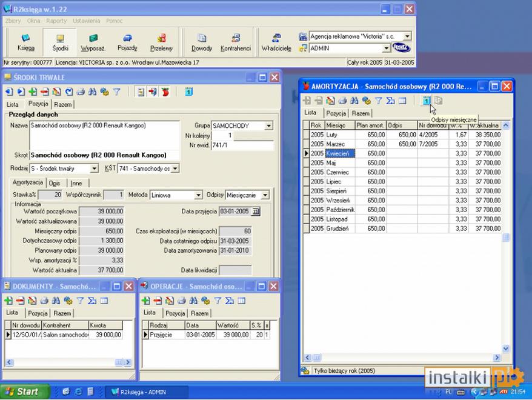The image size is (532, 400).
Task: Open the Przelewy module
Action: (161, 42)
